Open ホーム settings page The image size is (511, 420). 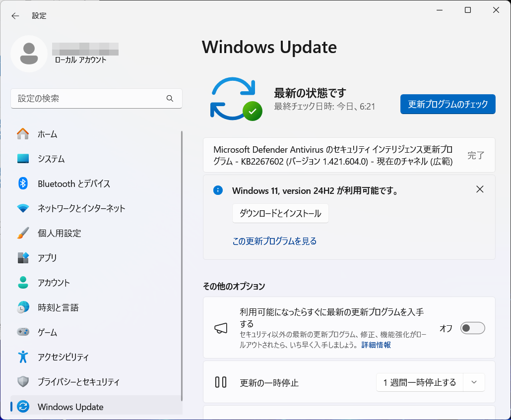(x=96, y=134)
